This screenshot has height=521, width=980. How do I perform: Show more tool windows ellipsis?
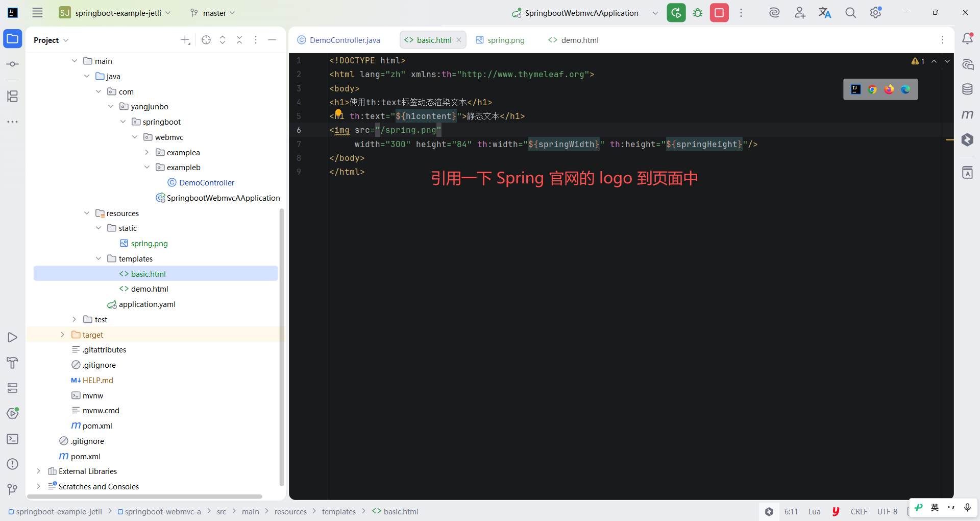(x=13, y=122)
